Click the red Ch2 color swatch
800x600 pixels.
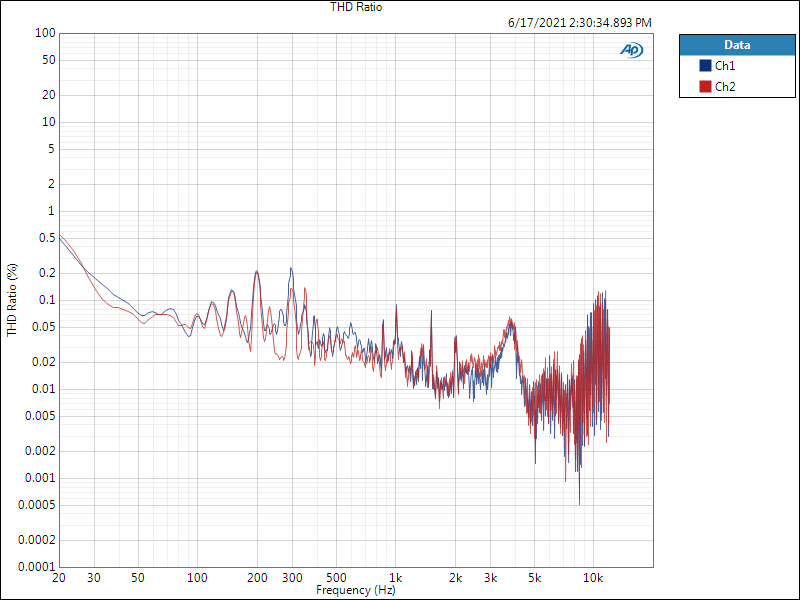[705, 87]
